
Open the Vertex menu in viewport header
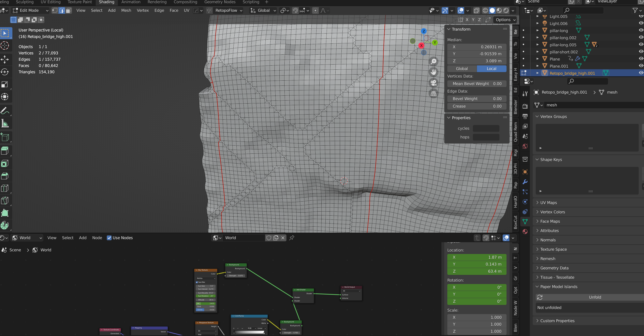point(143,10)
